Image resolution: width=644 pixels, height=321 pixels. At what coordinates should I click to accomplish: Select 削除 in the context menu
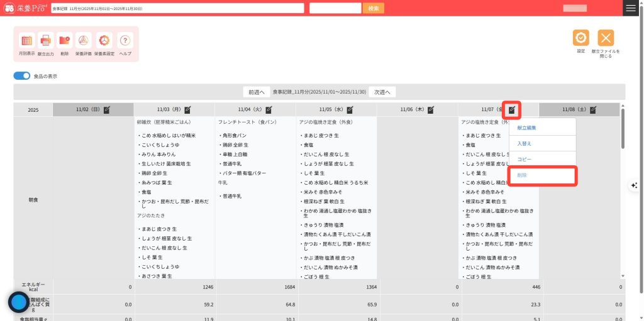click(523, 176)
